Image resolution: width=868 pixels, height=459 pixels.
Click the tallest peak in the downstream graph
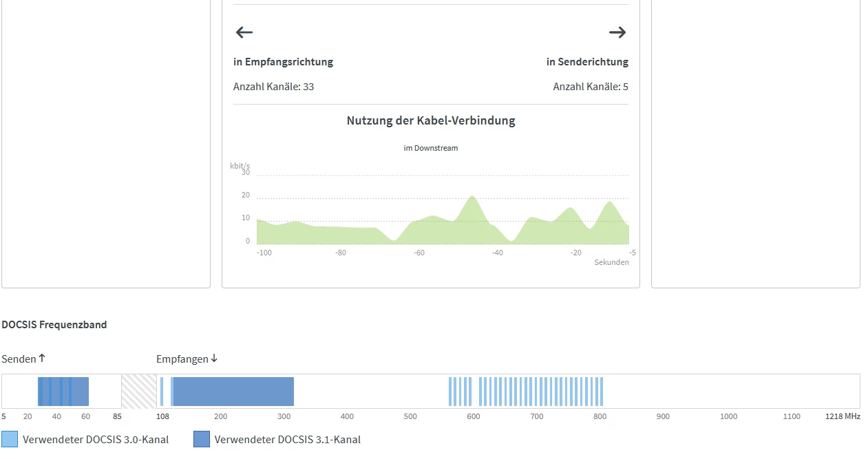pyautogui.click(x=472, y=200)
